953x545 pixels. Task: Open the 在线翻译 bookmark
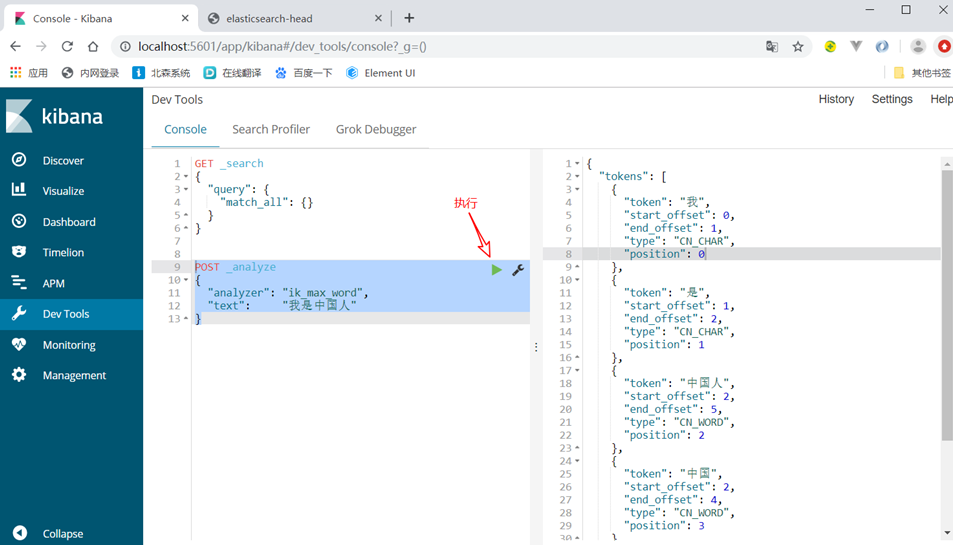233,73
